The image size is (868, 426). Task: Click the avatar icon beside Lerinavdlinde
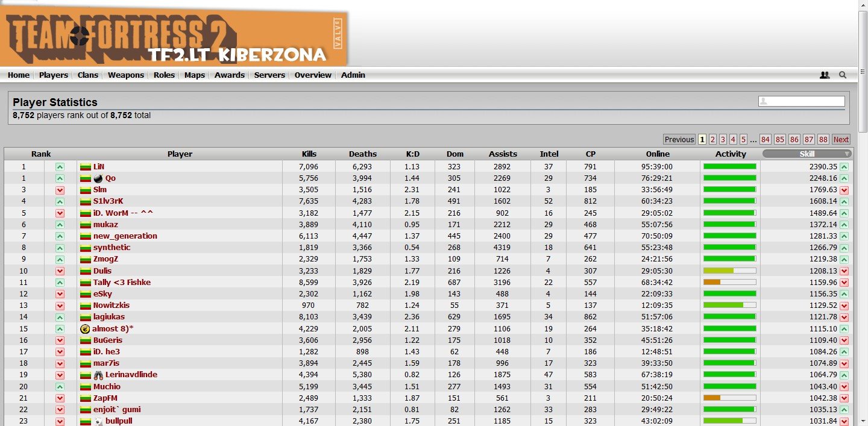pyautogui.click(x=98, y=375)
